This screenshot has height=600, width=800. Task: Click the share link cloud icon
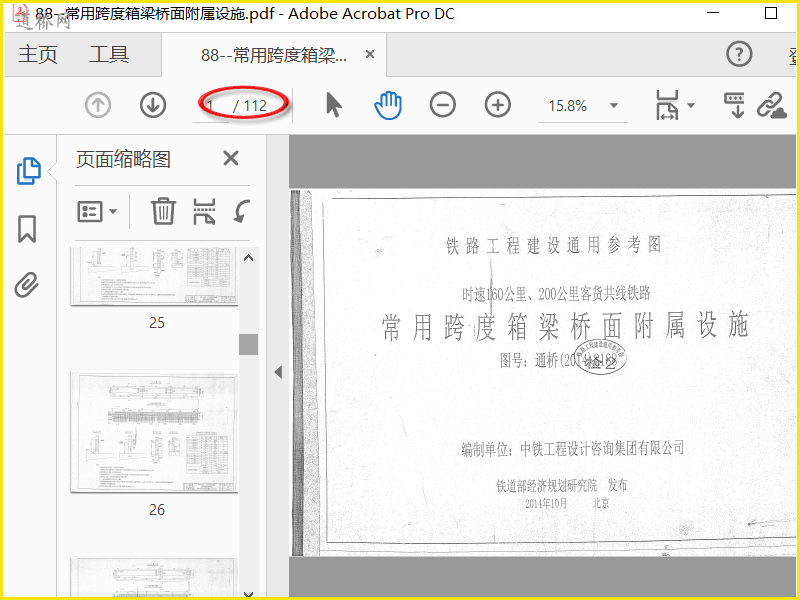pos(771,105)
